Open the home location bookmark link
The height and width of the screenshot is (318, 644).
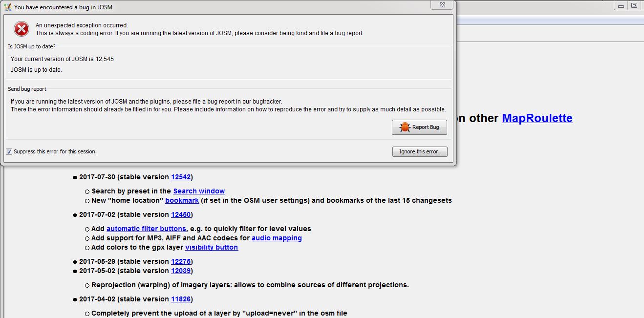click(x=182, y=201)
